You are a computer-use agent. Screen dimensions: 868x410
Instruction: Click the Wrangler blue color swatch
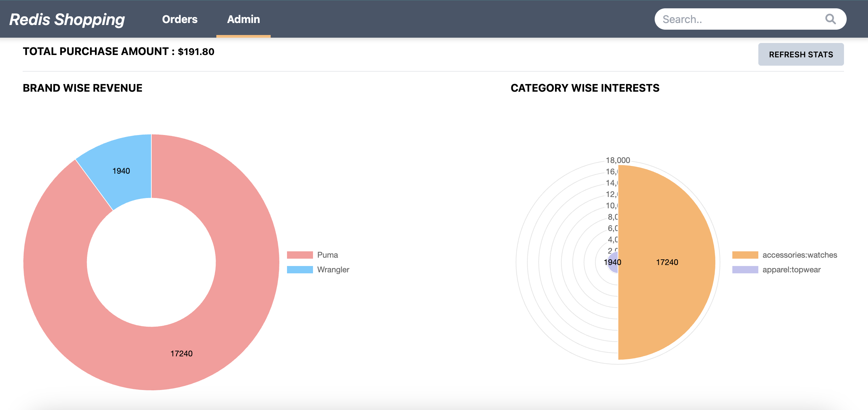point(300,270)
